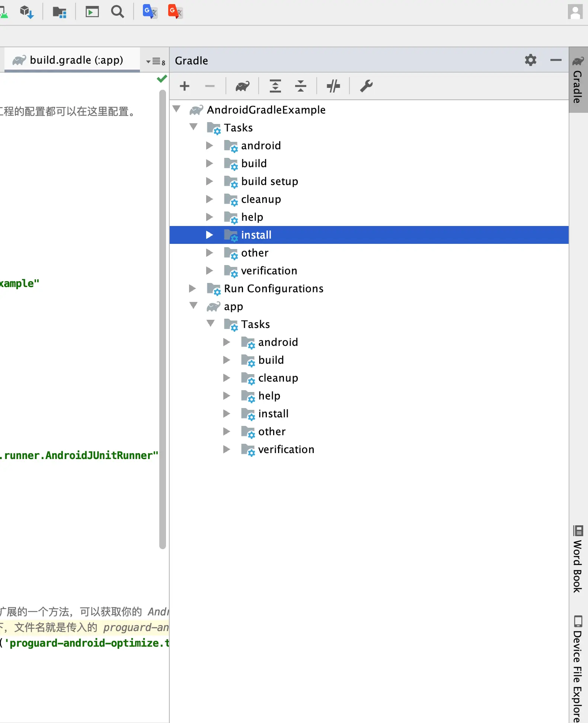This screenshot has width=588, height=723.
Task: Expand build group under app Tasks
Action: (227, 360)
